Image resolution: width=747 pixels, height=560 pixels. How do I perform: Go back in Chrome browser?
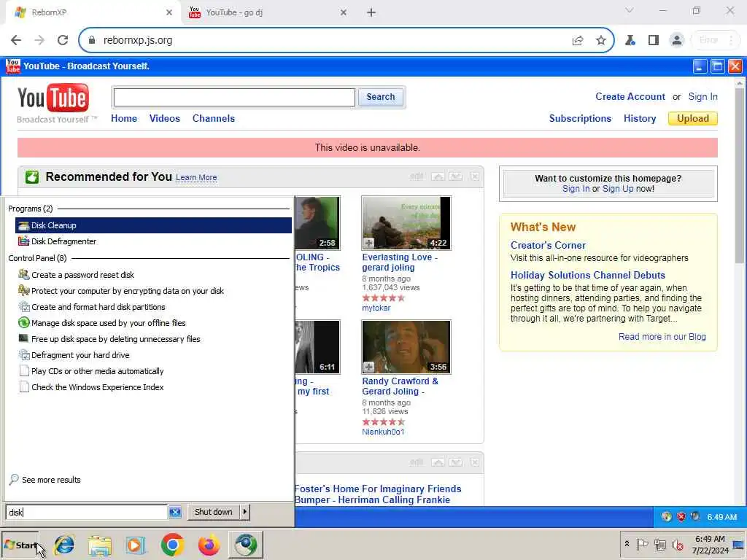(x=16, y=40)
